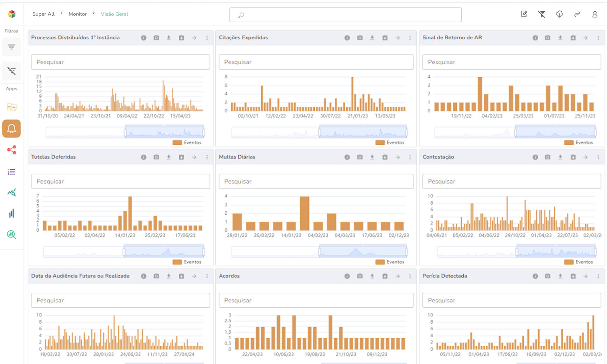
Task: Open the blue bar chart app icon
Action: [x=11, y=213]
